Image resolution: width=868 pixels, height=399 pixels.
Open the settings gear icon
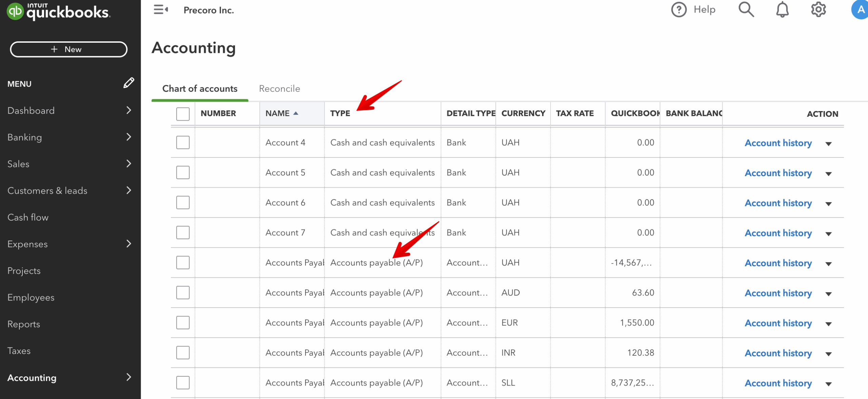click(x=818, y=9)
